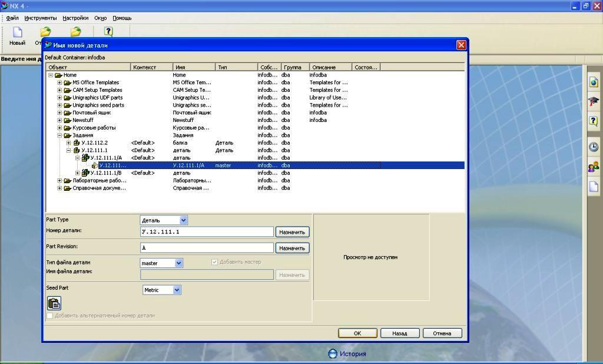Viewport: 603px width, 364px height.
Task: Open the Помощь menu
Action: [122, 18]
